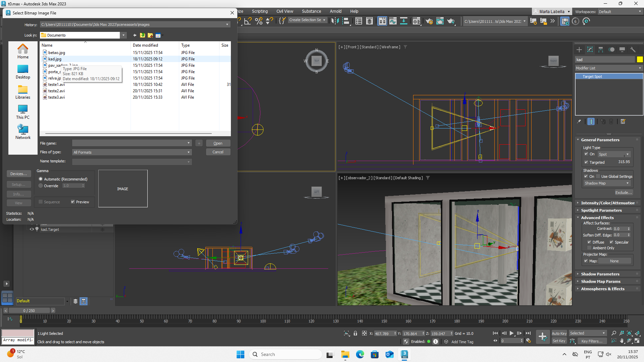Click the Mirror tool in toolbar
This screenshot has height=362, width=644.
coord(335,21)
